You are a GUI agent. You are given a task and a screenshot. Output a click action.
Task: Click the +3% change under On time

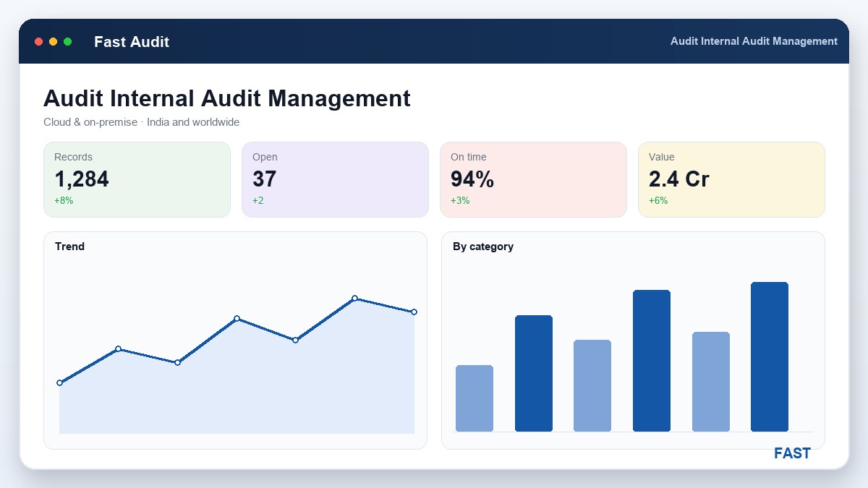tap(460, 200)
